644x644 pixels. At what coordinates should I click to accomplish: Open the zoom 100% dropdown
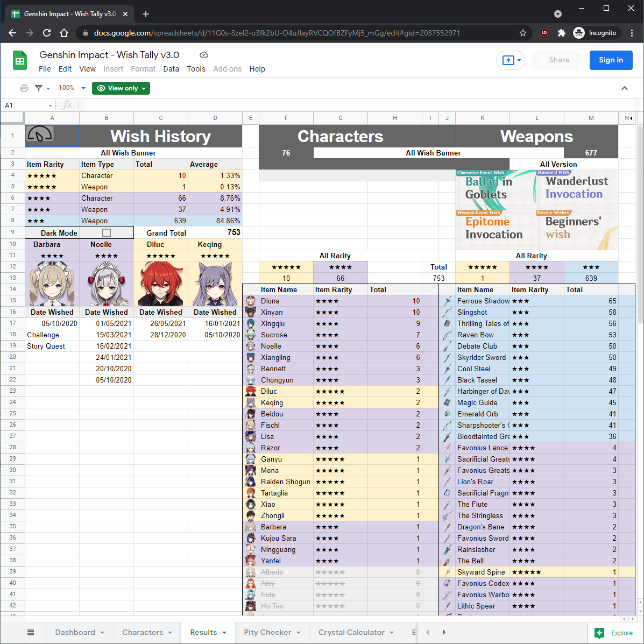72,88
